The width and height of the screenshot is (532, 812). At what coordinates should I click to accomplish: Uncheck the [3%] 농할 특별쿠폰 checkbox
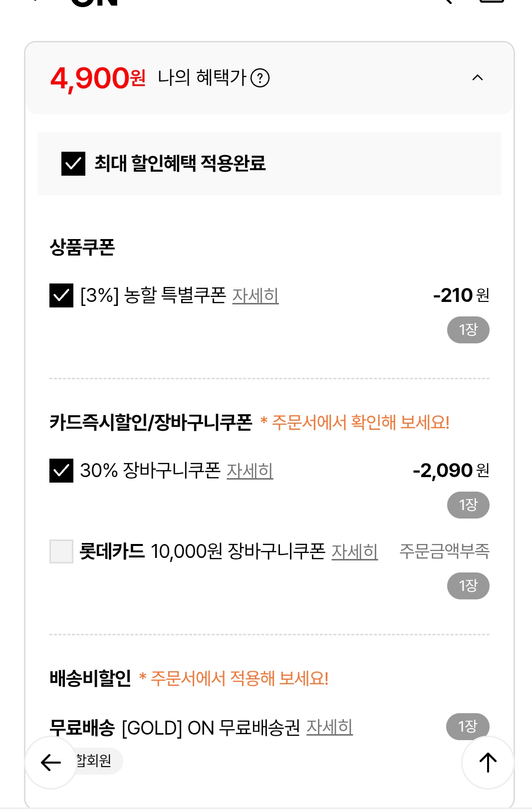(61, 295)
